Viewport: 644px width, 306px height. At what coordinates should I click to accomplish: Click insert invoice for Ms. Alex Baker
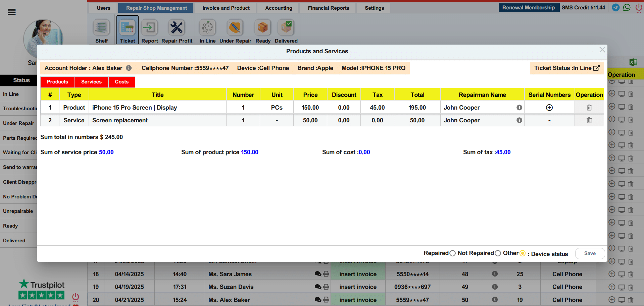[358, 300]
